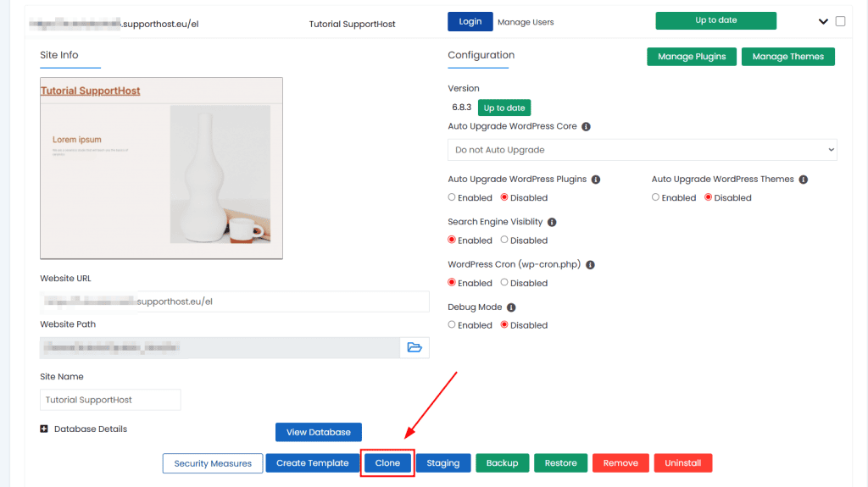Click the Site Name input field

110,400
